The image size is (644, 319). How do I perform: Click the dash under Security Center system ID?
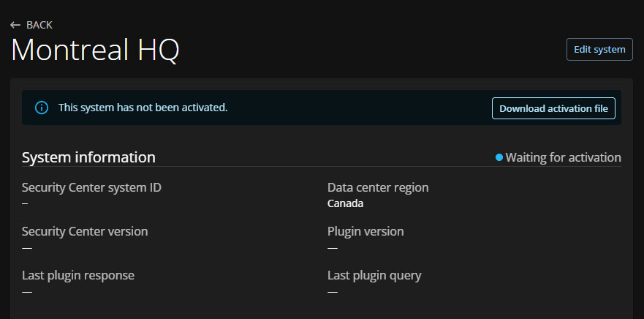[25, 203]
